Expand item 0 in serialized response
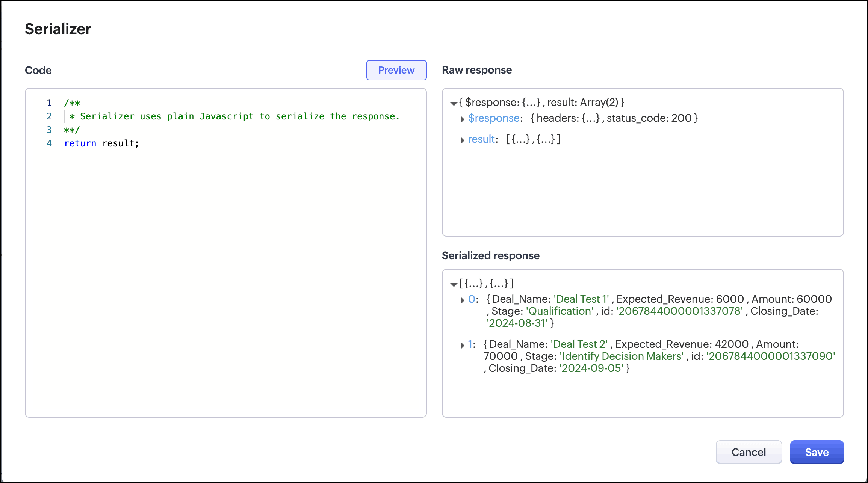 pyautogui.click(x=462, y=300)
